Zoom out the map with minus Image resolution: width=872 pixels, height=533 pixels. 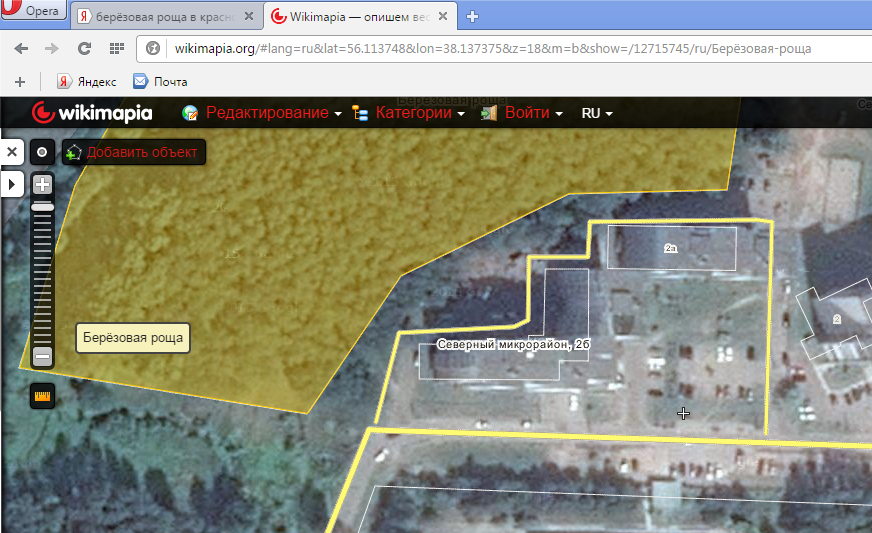coord(42,356)
